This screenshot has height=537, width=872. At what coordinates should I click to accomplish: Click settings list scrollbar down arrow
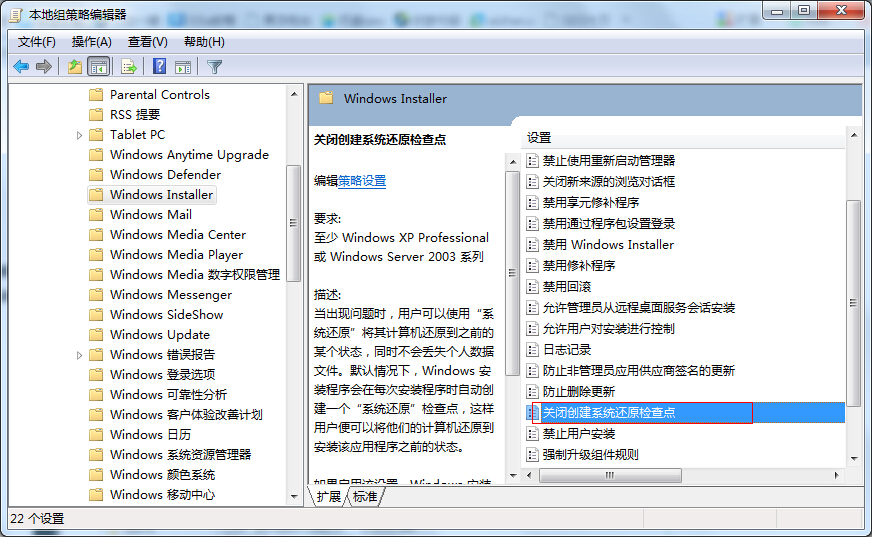pos(854,459)
